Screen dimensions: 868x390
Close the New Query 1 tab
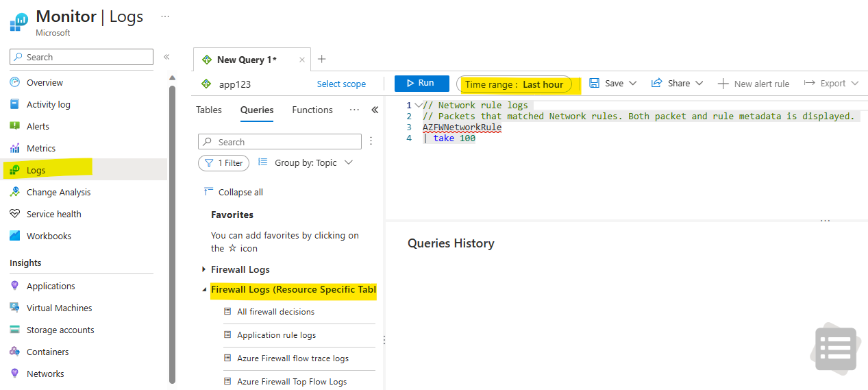pos(302,60)
